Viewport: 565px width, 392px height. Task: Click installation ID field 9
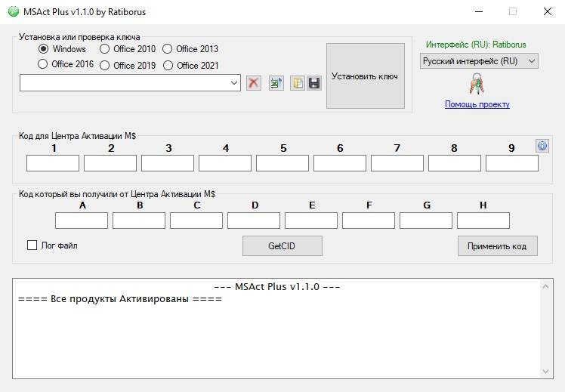[x=512, y=163]
